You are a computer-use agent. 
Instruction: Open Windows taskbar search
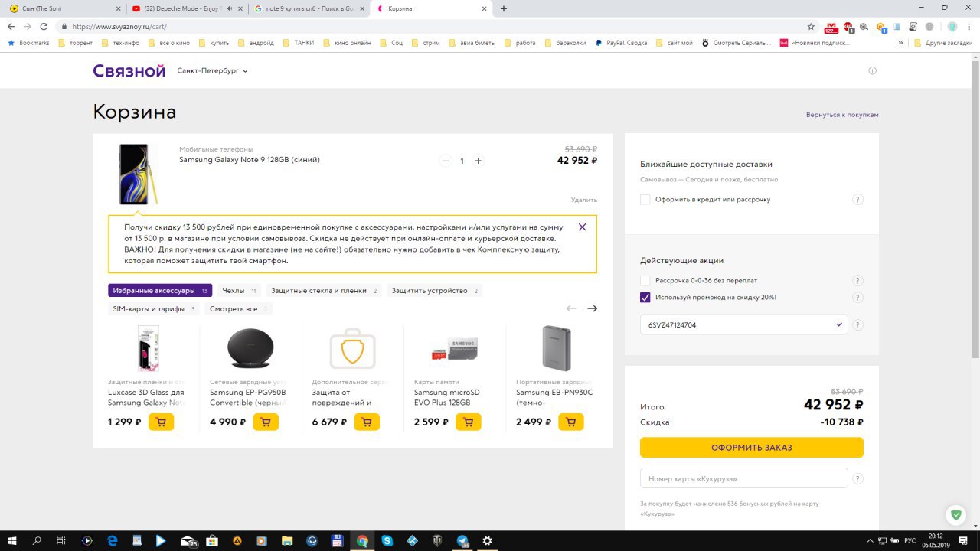coord(37,540)
